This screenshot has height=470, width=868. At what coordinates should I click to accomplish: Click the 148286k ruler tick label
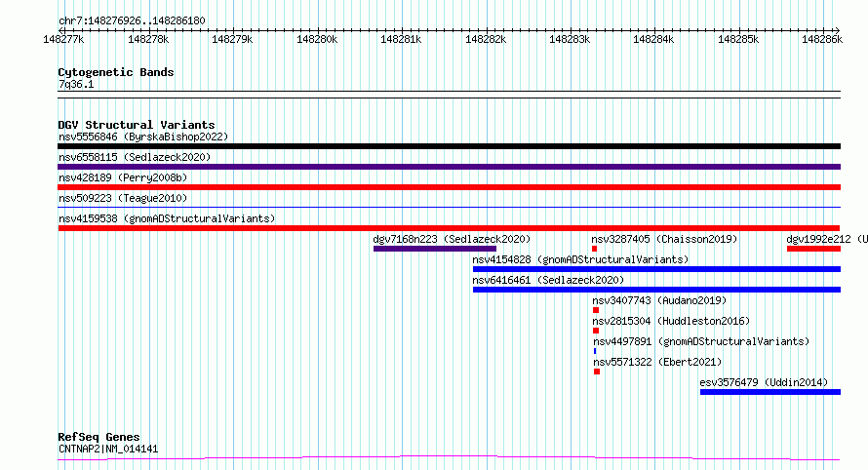click(822, 39)
